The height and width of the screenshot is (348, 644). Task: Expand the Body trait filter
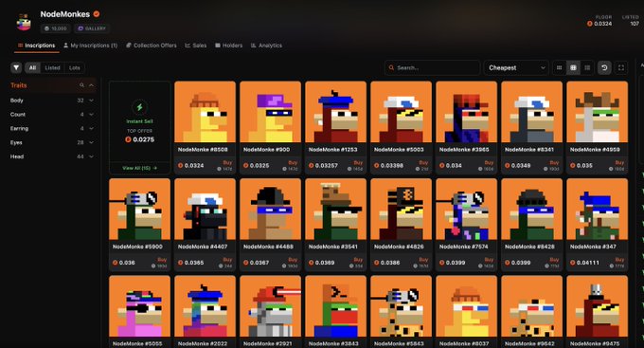click(x=52, y=101)
